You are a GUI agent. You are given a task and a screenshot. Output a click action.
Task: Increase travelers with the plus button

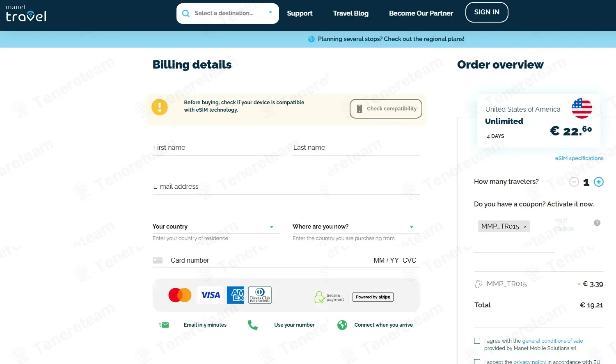point(599,182)
